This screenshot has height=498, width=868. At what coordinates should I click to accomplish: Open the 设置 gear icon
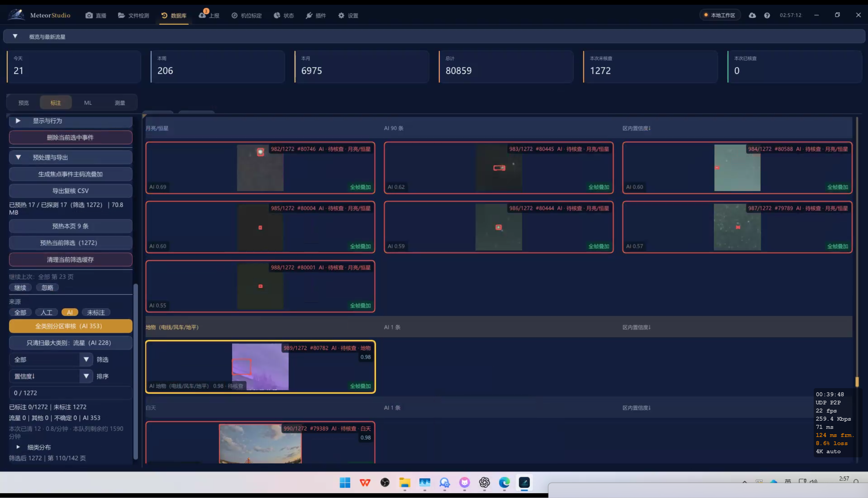tap(341, 15)
